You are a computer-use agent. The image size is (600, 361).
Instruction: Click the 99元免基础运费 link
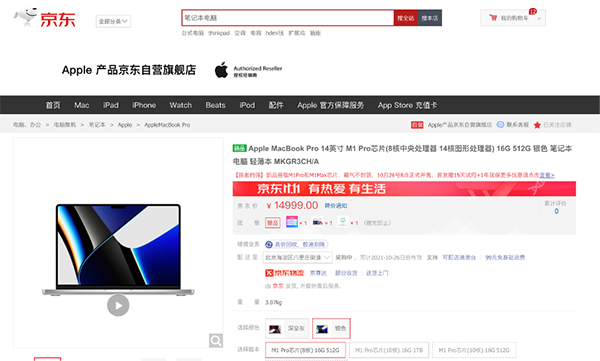(x=505, y=257)
